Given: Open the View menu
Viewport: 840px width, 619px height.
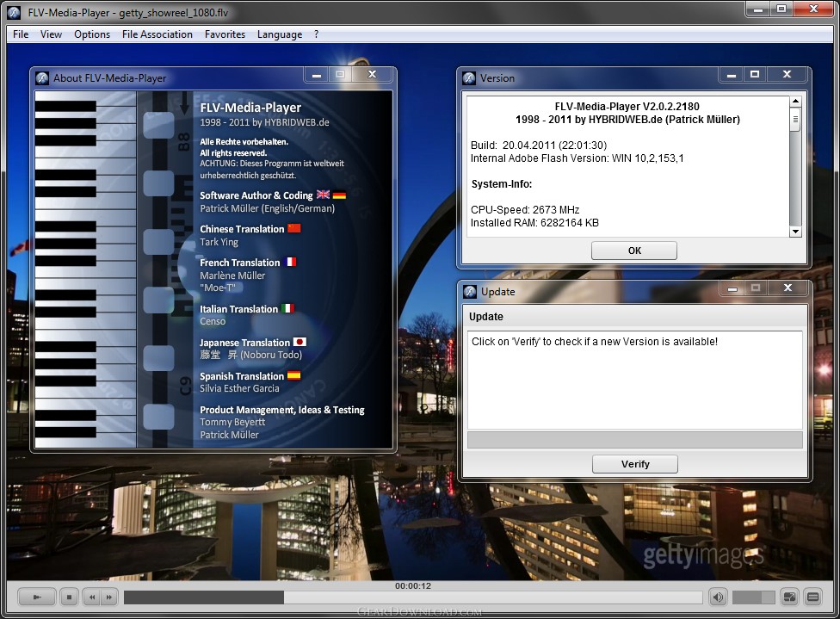Looking at the screenshot, I should (51, 34).
